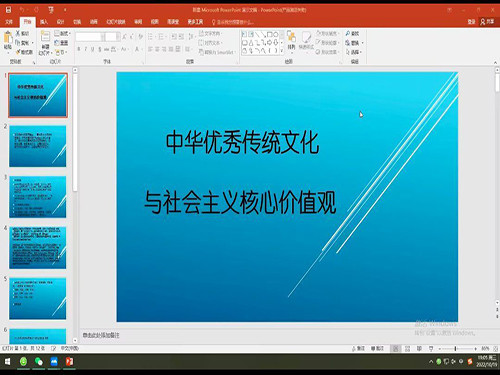This screenshot has width=500, height=375.
Task: Toggle Italic text formatting
Action: click(x=86, y=49)
